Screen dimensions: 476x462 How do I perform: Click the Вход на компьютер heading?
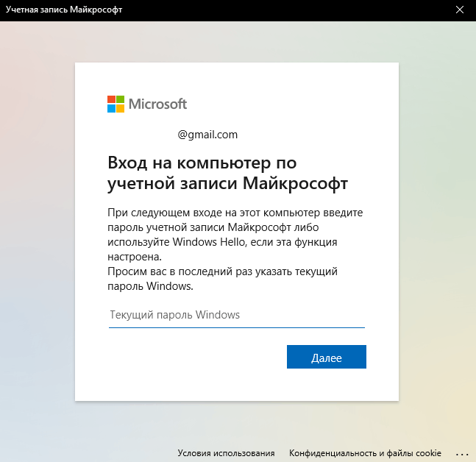(x=227, y=173)
